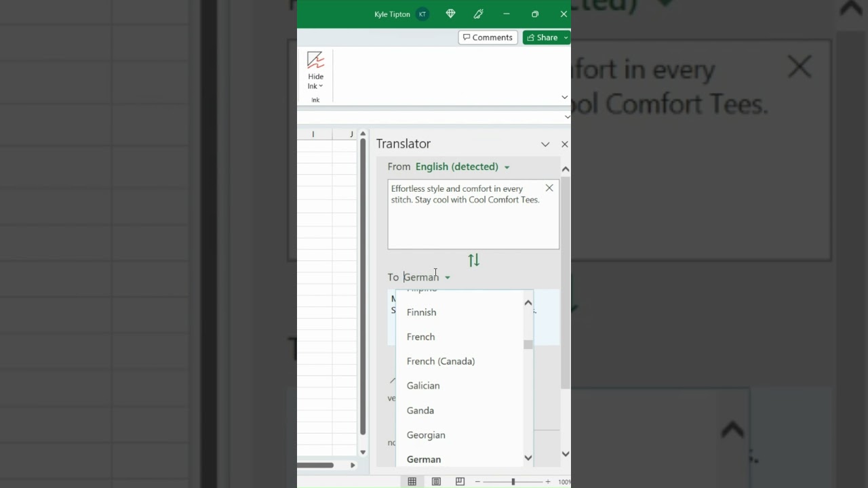Collapse the ribbon with the chevron
The width and height of the screenshot is (868, 488).
coord(564,97)
